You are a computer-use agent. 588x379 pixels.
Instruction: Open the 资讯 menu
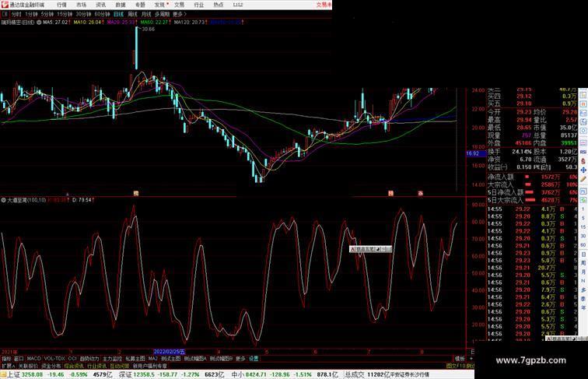pos(100,5)
